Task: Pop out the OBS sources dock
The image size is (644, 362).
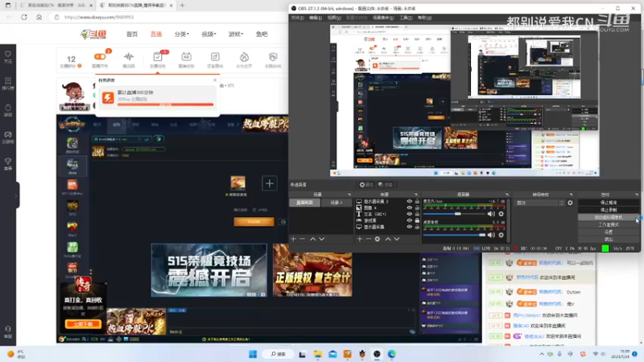Action: pyautogui.click(x=416, y=195)
